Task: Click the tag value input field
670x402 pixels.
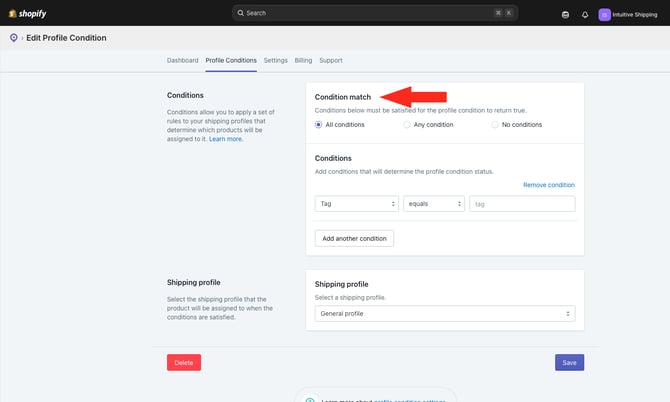Action: click(522, 204)
